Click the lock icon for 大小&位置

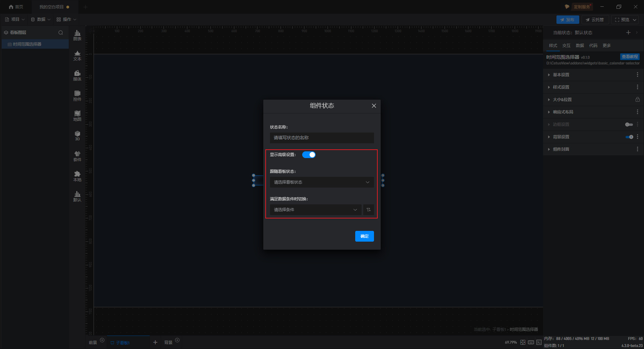637,99
